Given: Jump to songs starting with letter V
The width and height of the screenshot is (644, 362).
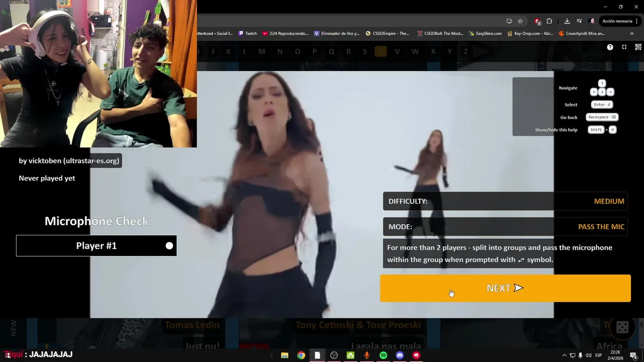Looking at the screenshot, I should (397, 51).
